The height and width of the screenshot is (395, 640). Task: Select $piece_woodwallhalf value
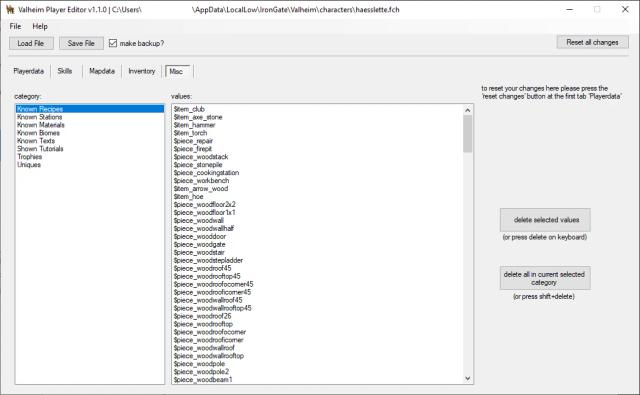[317, 229]
